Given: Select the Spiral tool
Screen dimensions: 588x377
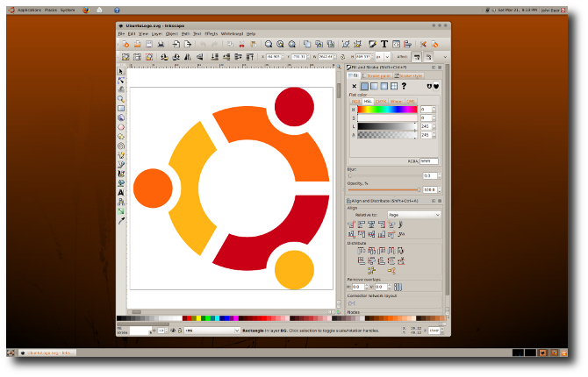Looking at the screenshot, I should click(x=121, y=146).
